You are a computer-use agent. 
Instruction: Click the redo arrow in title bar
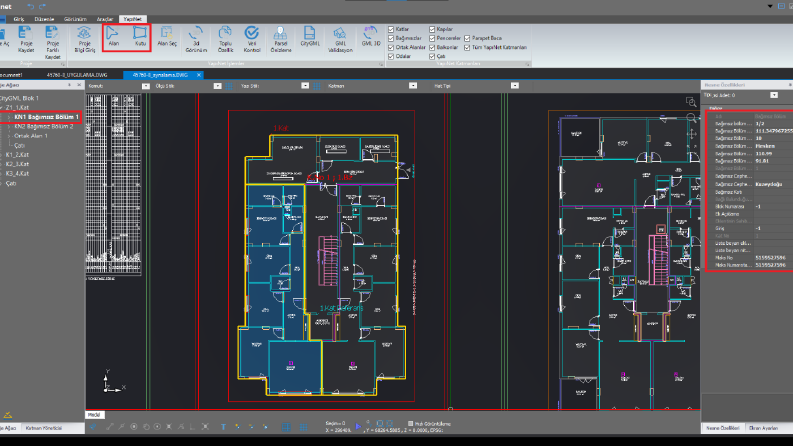point(42,7)
